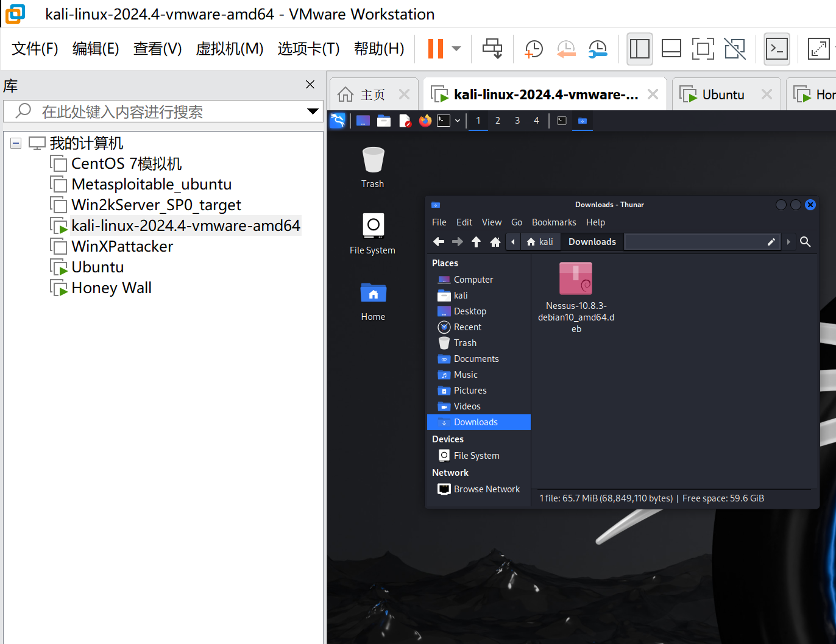The width and height of the screenshot is (836, 644).
Task: Open the Kali applications menu dragon icon
Action: 338,121
